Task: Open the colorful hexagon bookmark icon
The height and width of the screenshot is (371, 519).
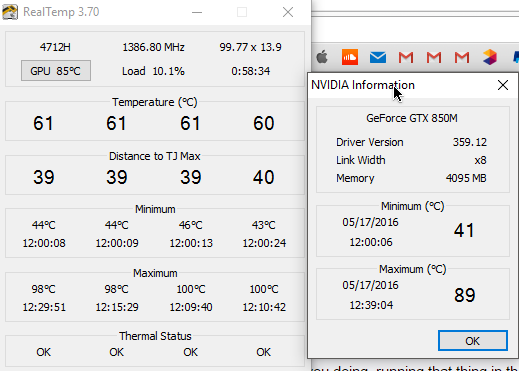Action: [490, 57]
